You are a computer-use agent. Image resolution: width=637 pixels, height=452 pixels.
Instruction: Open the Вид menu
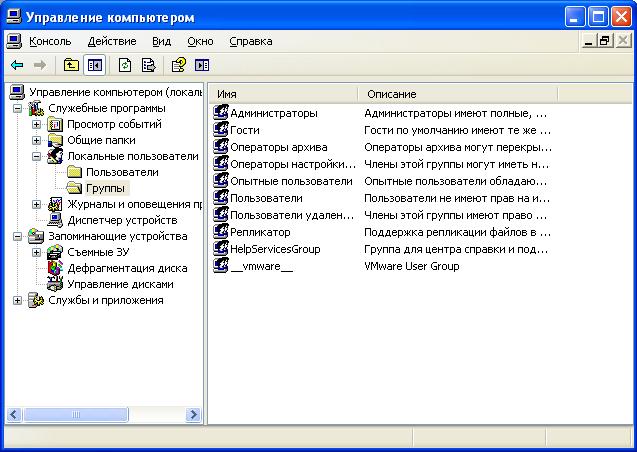pos(161,41)
